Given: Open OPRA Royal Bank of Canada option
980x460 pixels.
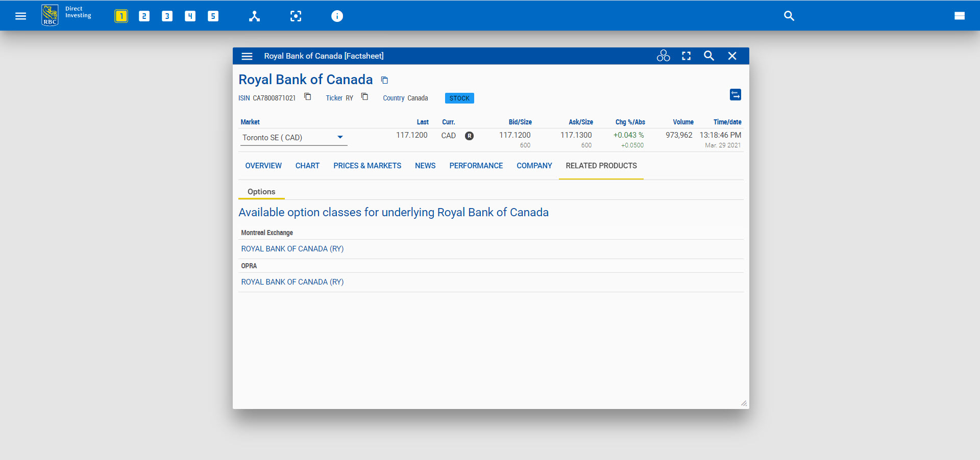Looking at the screenshot, I should coord(292,282).
